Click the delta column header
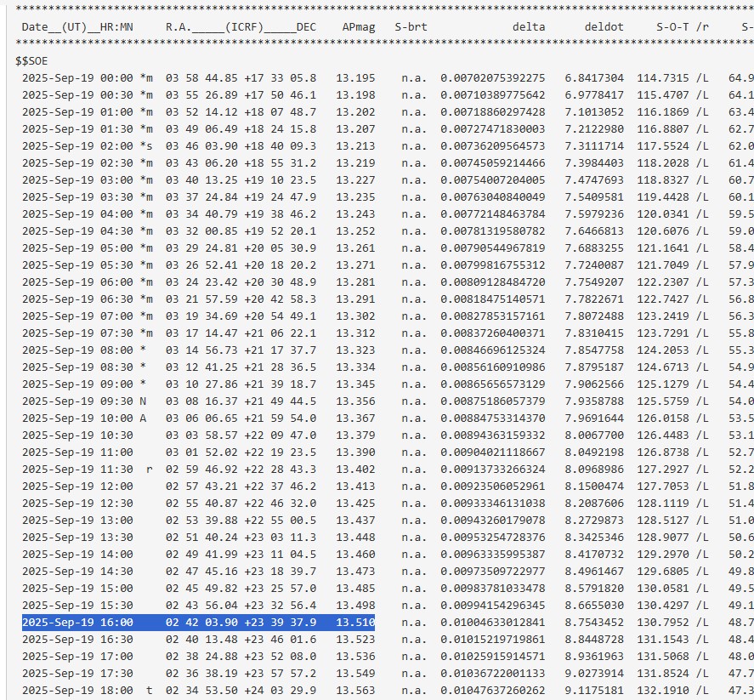The width and height of the screenshot is (754, 700). pyautogui.click(x=528, y=27)
